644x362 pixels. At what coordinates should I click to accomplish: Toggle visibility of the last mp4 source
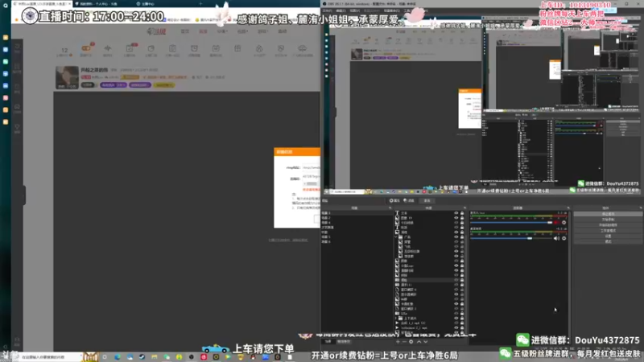pyautogui.click(x=456, y=328)
